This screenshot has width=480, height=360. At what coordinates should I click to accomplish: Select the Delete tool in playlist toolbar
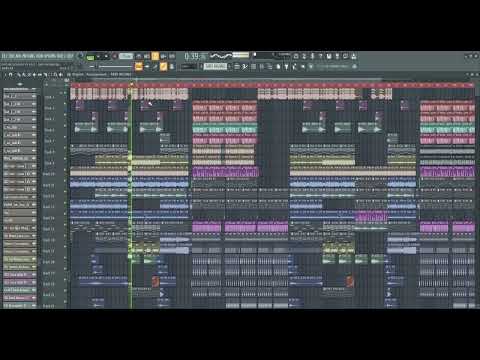(29, 75)
